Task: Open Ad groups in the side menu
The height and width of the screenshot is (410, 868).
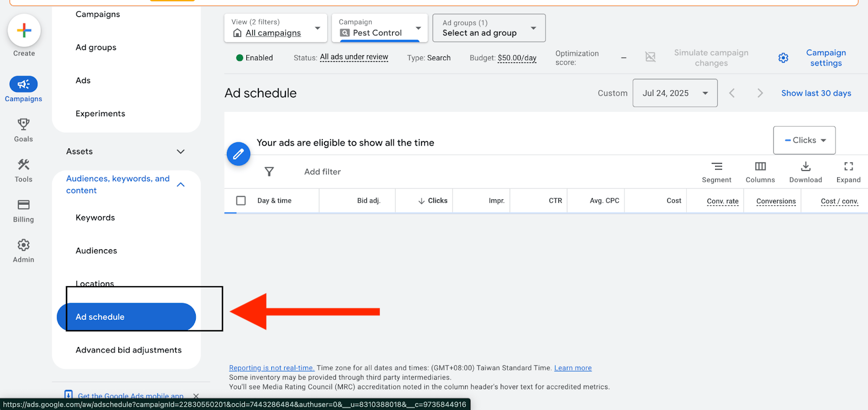Action: [96, 47]
